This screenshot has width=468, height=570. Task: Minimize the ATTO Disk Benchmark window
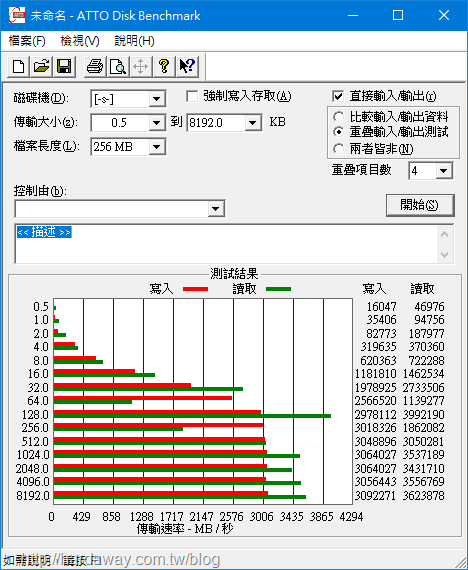[x=353, y=15]
